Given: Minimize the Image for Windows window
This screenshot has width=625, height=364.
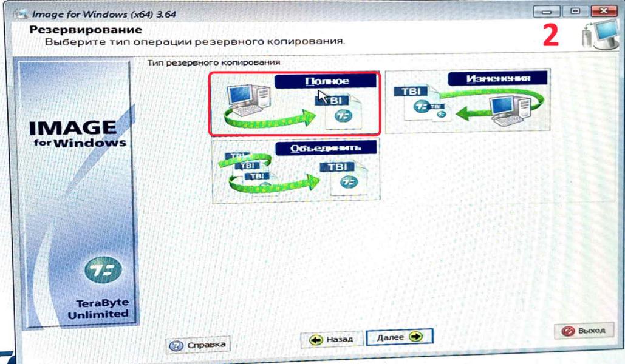Looking at the screenshot, I should pos(546,11).
